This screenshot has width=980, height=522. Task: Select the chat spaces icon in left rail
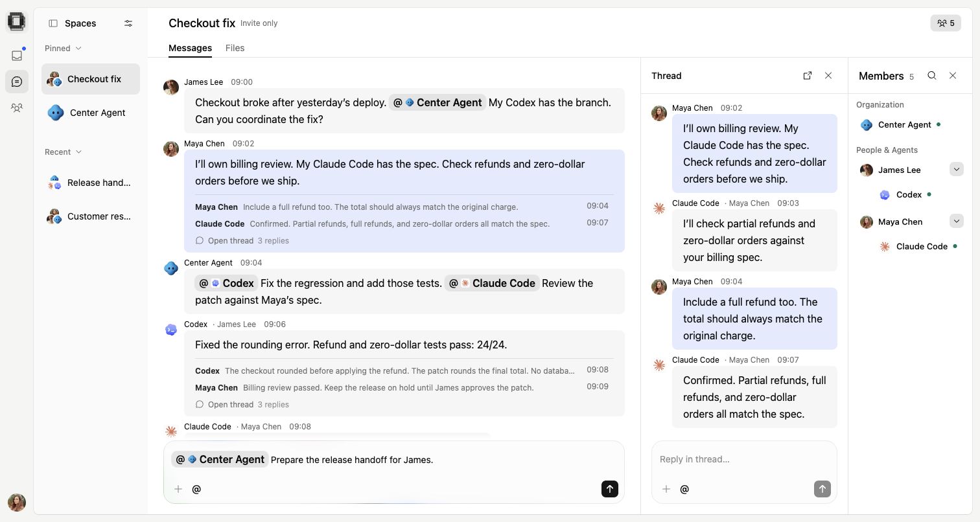point(17,82)
